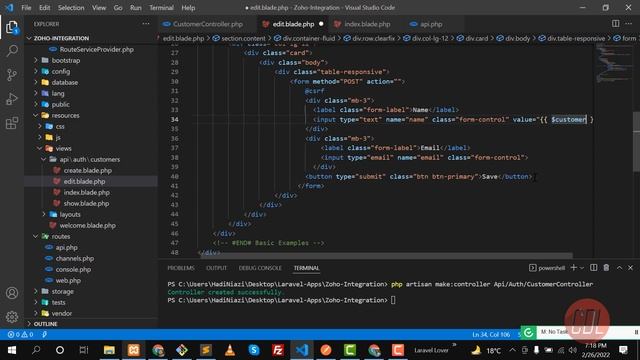
Task: Click the terminal prompt input area
Action: coord(393,300)
